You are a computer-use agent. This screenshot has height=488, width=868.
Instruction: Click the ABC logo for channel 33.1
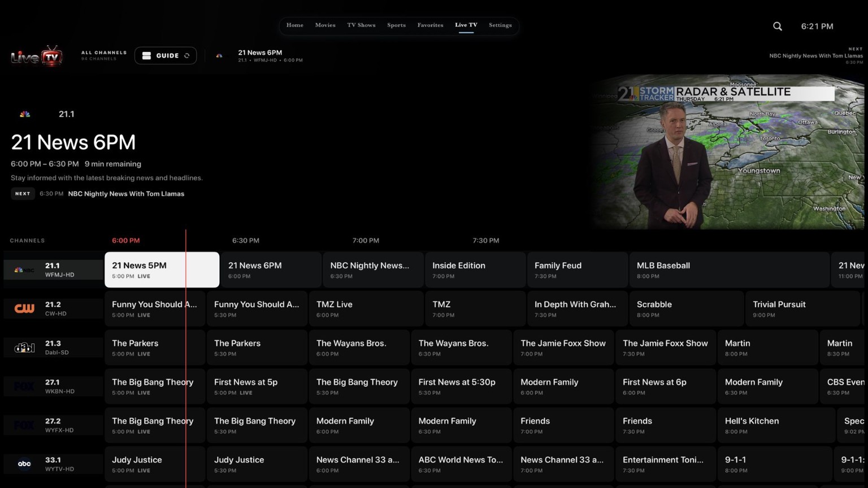tap(24, 464)
